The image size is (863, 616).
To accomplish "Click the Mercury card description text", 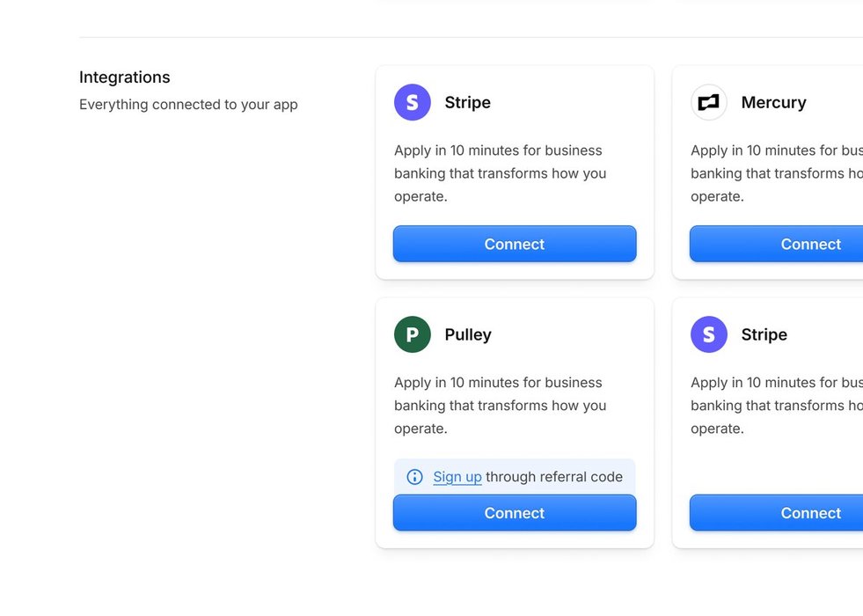I will pyautogui.click(x=777, y=173).
